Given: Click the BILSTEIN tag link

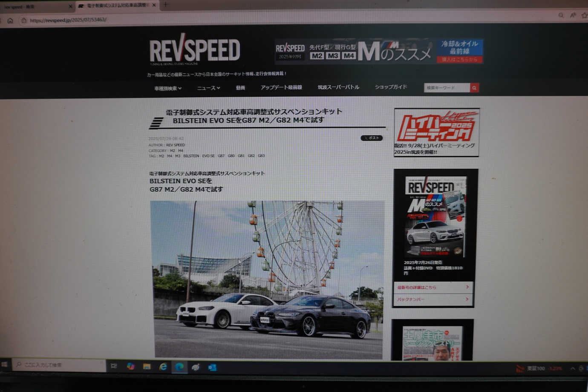Looking at the screenshot, I should [x=191, y=156].
